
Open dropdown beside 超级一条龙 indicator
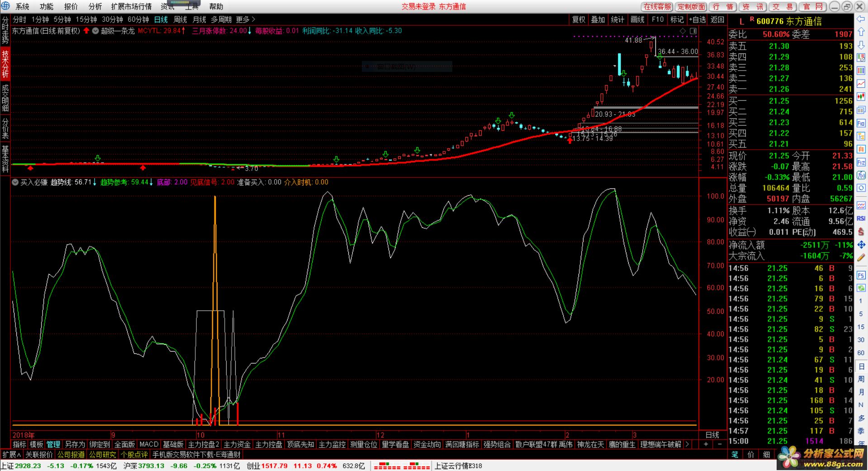point(95,31)
